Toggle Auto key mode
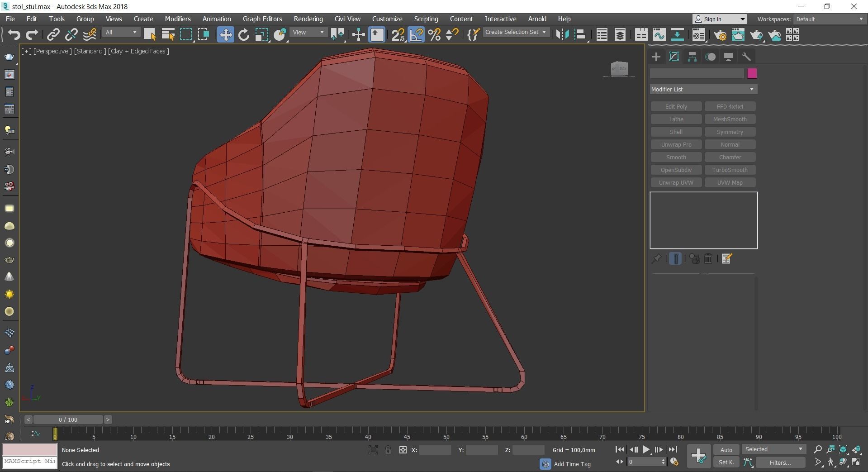 [726, 450]
